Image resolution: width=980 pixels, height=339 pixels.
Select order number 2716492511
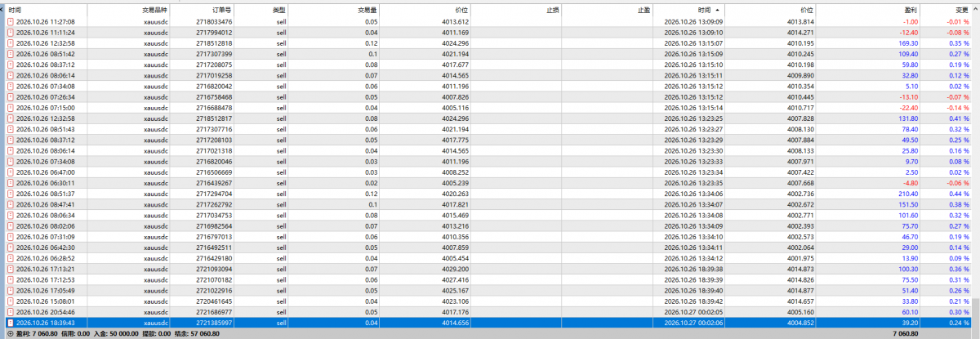215,248
